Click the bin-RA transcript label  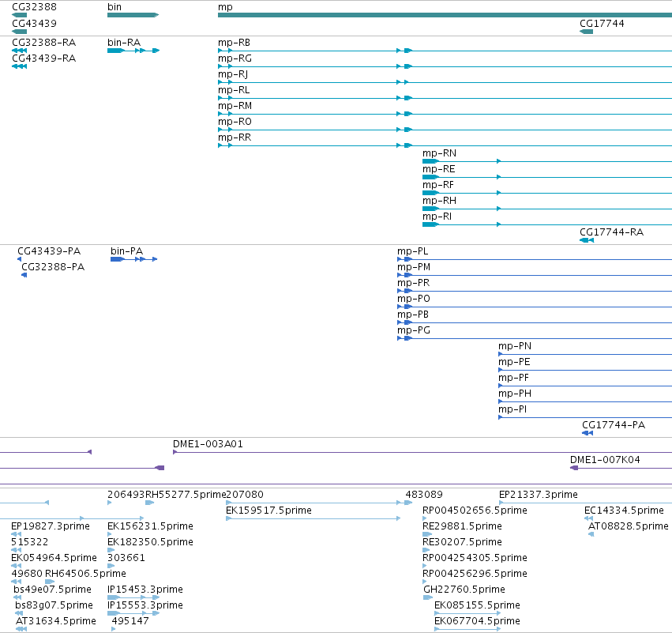click(124, 43)
